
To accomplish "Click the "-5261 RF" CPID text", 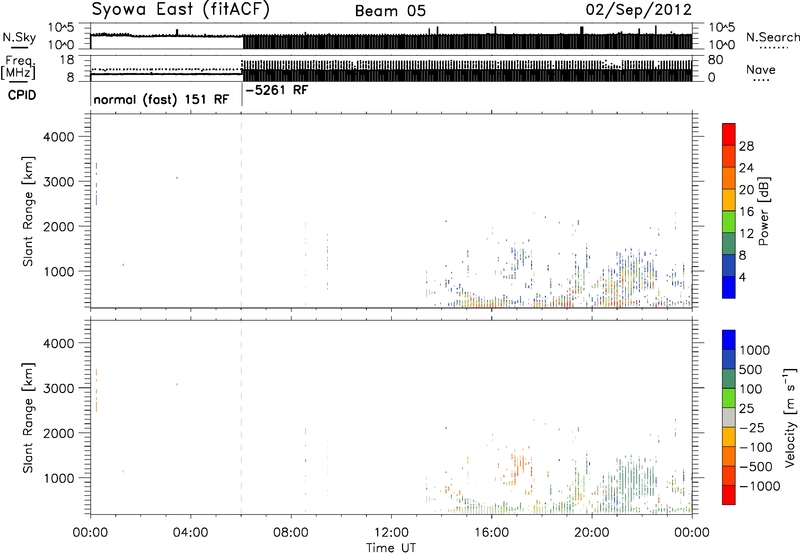I will (277, 90).
